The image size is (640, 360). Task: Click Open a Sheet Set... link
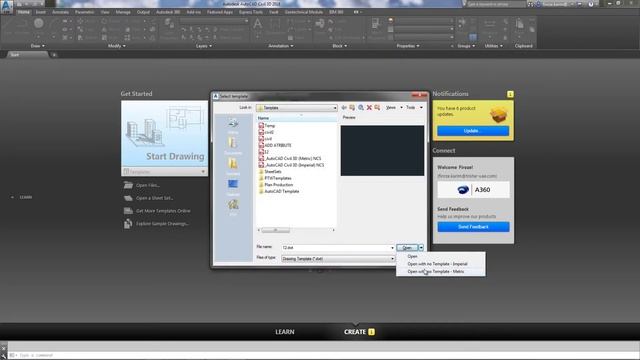tap(155, 198)
